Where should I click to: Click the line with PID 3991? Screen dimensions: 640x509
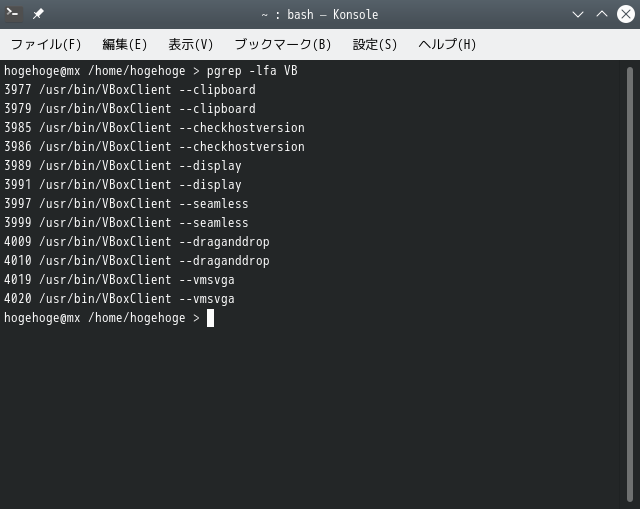123,185
